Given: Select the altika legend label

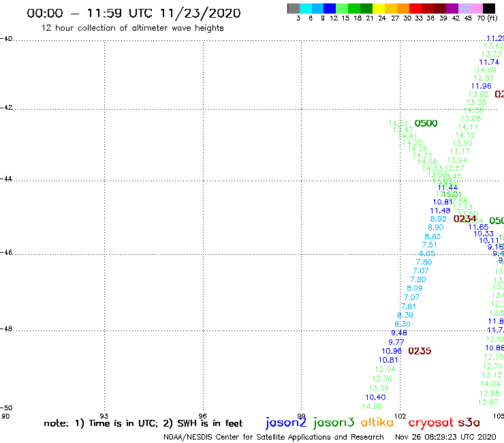Looking at the screenshot, I should tap(377, 423).
